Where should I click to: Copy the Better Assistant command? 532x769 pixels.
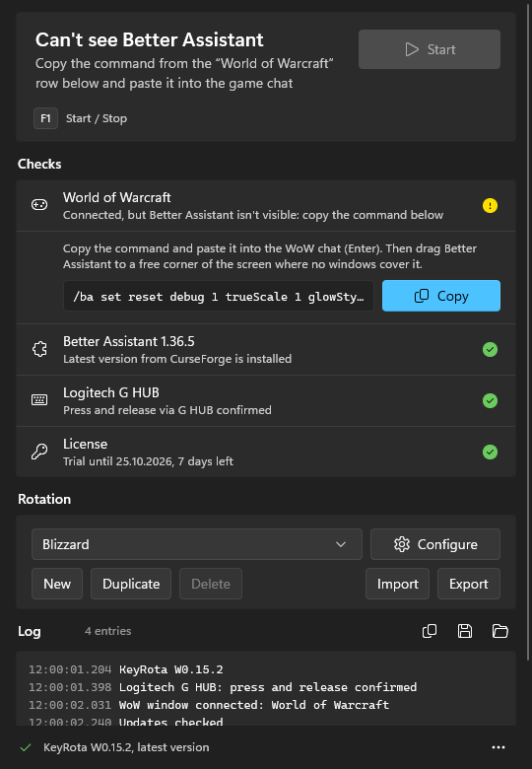(x=441, y=296)
